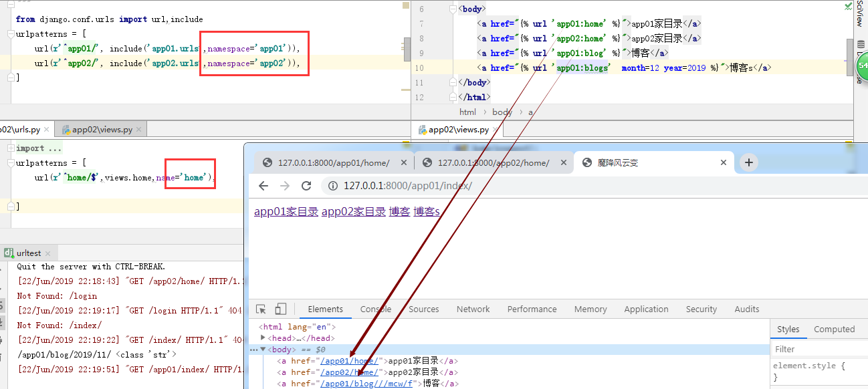Open DevTools Application tab
868x389 pixels.
click(646, 309)
